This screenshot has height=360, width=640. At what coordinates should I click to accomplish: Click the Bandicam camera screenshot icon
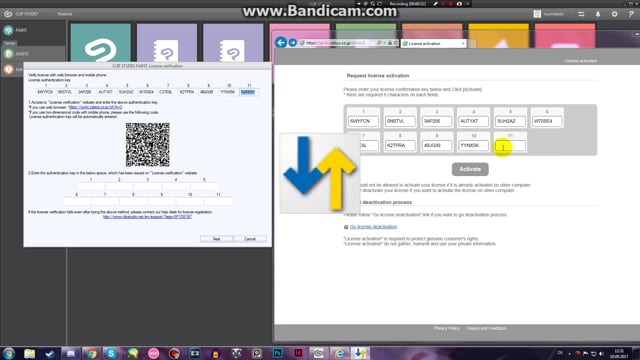pos(459,4)
